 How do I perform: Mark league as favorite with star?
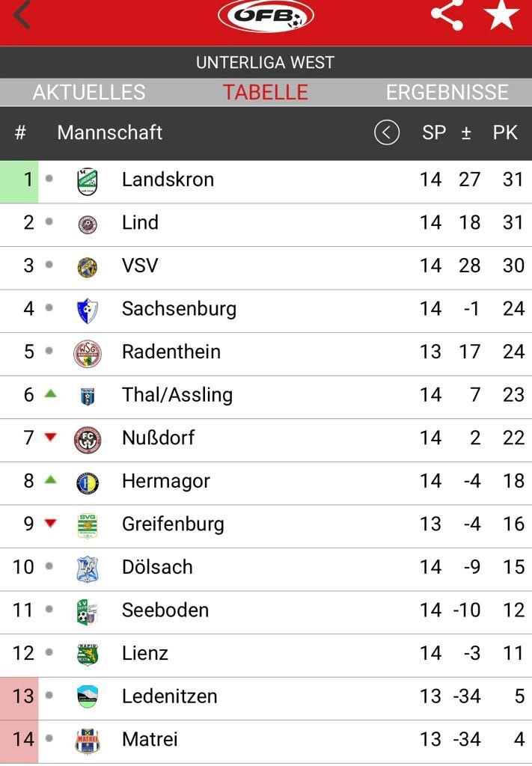[x=501, y=14]
